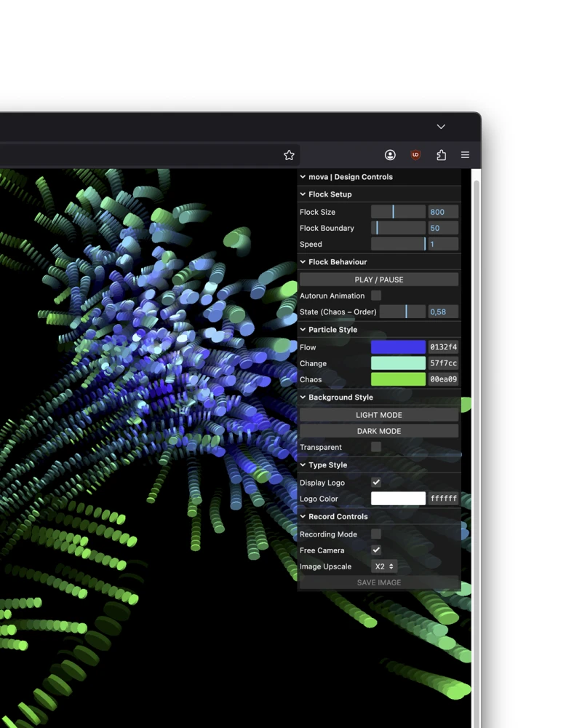
Task: Disable the Free Camera checkbox
Action: point(376,550)
